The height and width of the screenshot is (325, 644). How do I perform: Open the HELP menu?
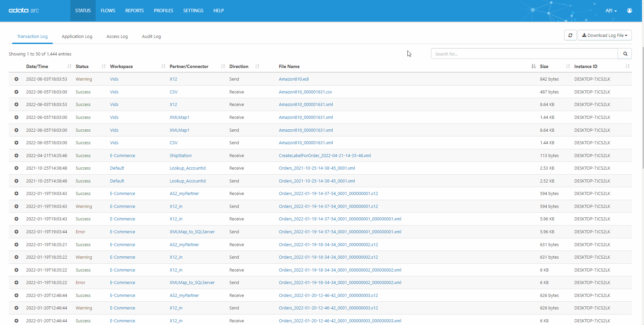click(219, 10)
